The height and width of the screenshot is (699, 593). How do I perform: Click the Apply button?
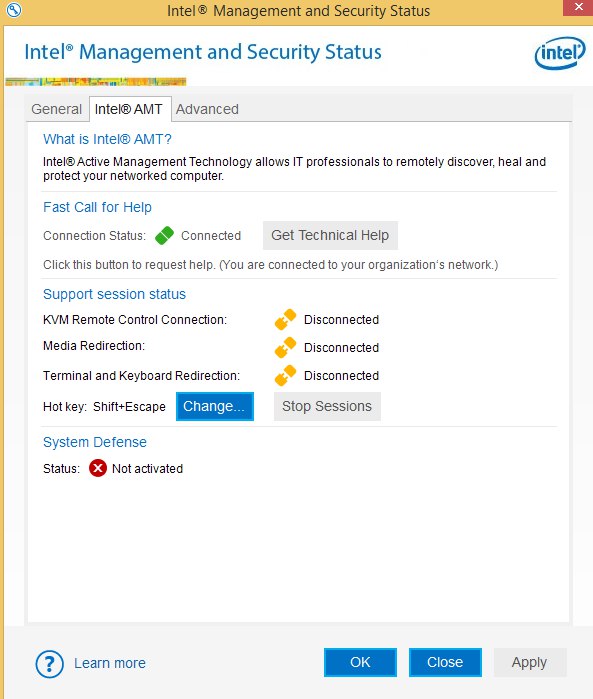[530, 662]
